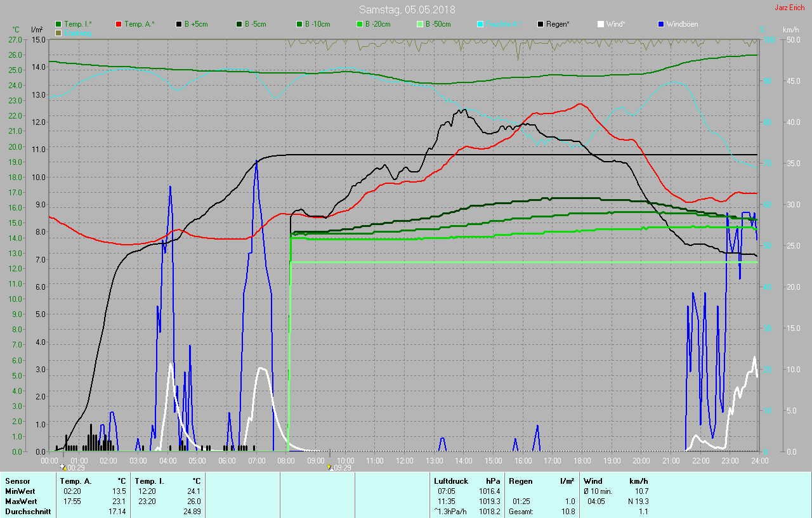Click the B -10cm legend swatch
The height and width of the screenshot is (518, 812).
point(299,24)
